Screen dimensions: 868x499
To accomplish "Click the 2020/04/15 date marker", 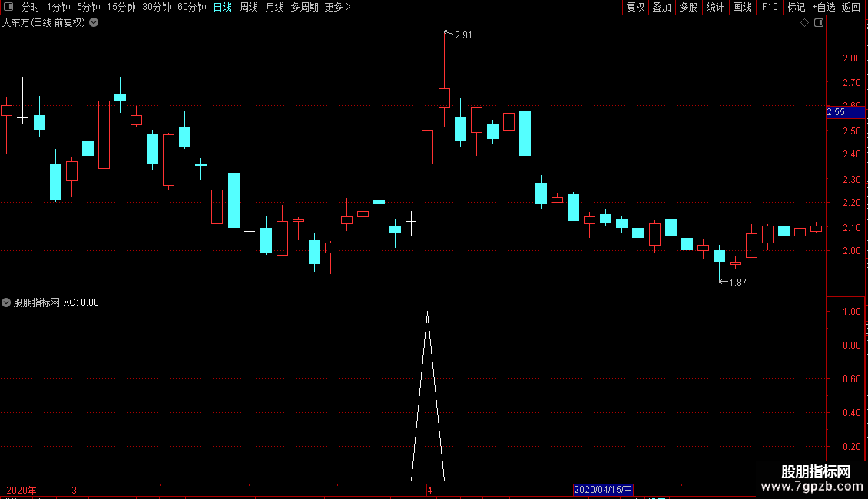I will point(603,490).
